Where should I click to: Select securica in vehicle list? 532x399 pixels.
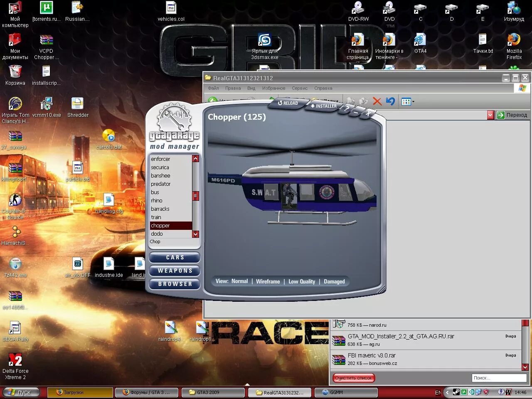(171, 167)
